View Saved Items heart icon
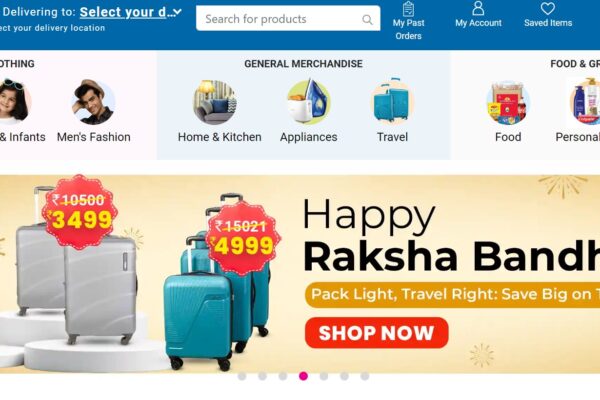Viewport: 600px width, 400px height. coord(548,8)
